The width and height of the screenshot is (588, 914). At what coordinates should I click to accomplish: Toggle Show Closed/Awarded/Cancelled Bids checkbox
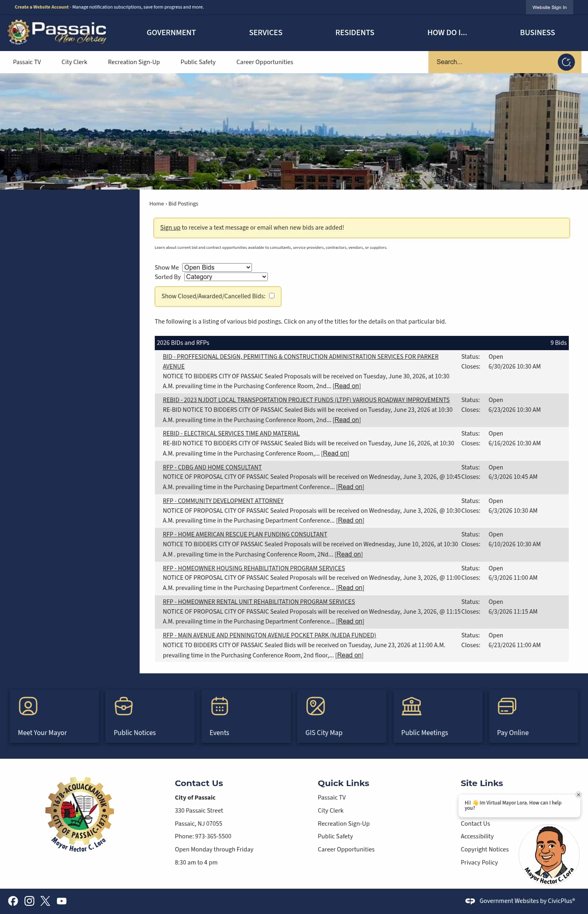pyautogui.click(x=272, y=296)
